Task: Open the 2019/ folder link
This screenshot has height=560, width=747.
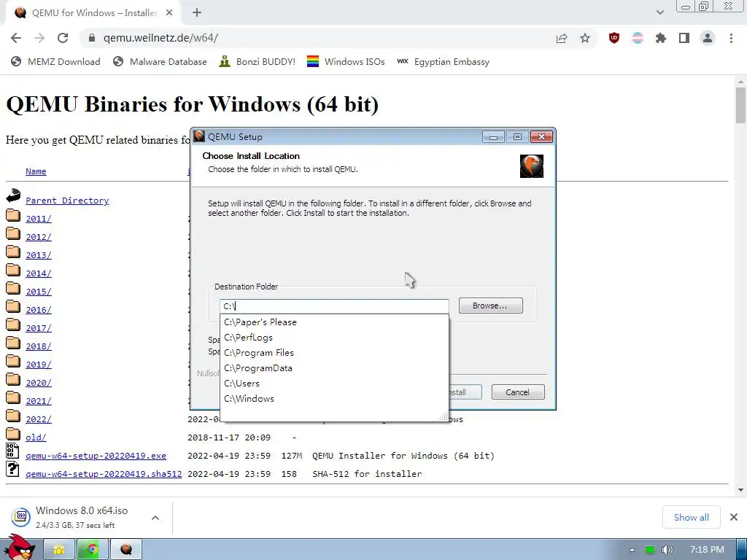Action: pos(39,365)
